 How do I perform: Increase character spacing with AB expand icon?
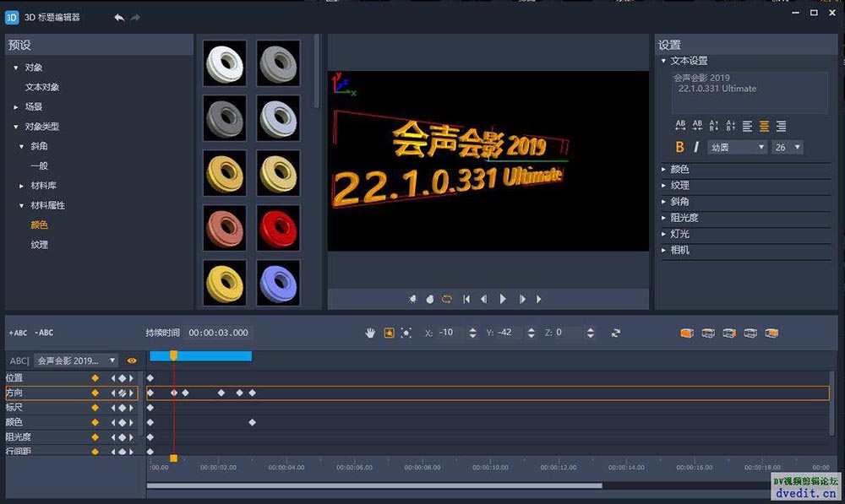pos(680,126)
